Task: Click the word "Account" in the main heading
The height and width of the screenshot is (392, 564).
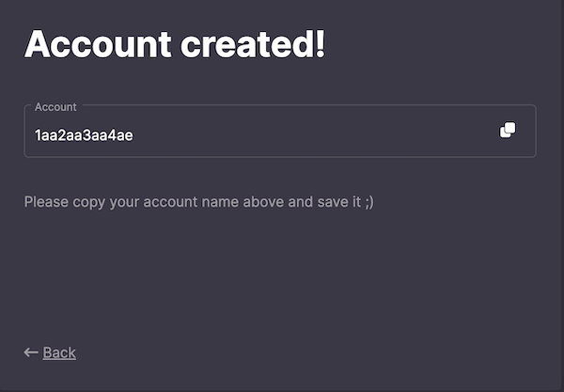Action: pyautogui.click(x=98, y=44)
